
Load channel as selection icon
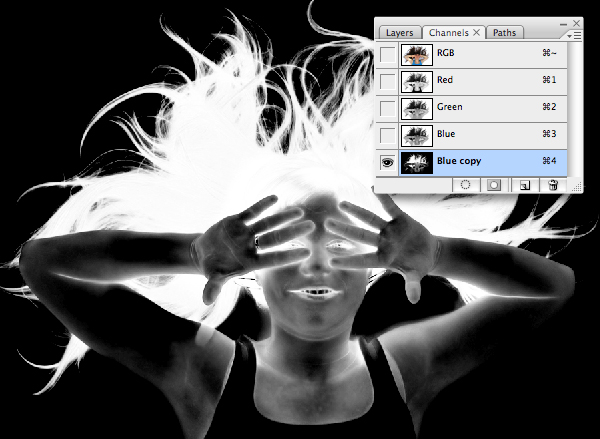click(465, 185)
